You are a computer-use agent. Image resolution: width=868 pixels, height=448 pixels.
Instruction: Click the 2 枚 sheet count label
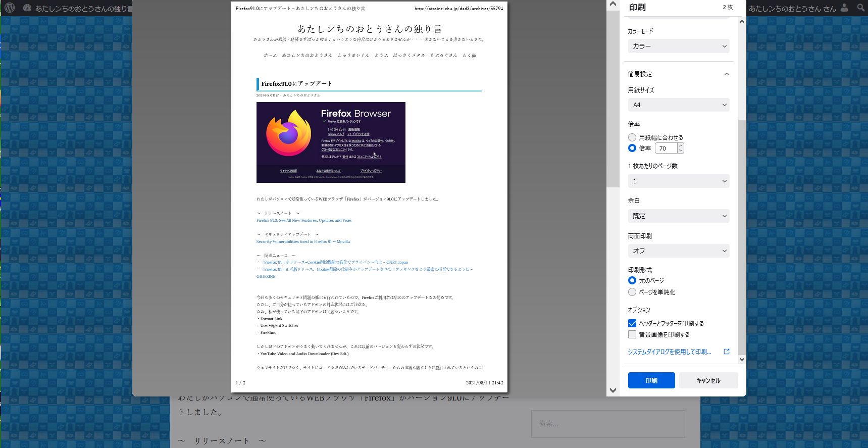click(728, 7)
